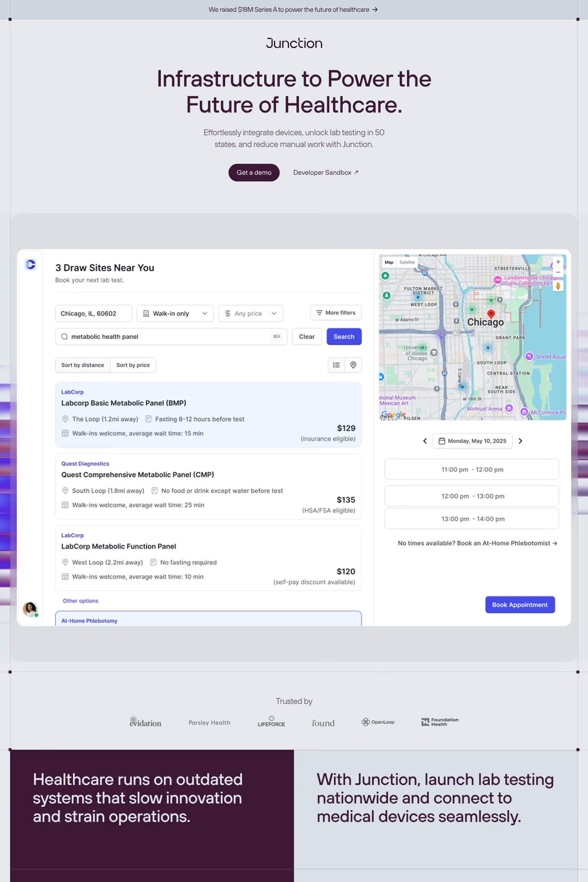
Task: Click the blue C app logo in sidebar
Action: pos(30,264)
